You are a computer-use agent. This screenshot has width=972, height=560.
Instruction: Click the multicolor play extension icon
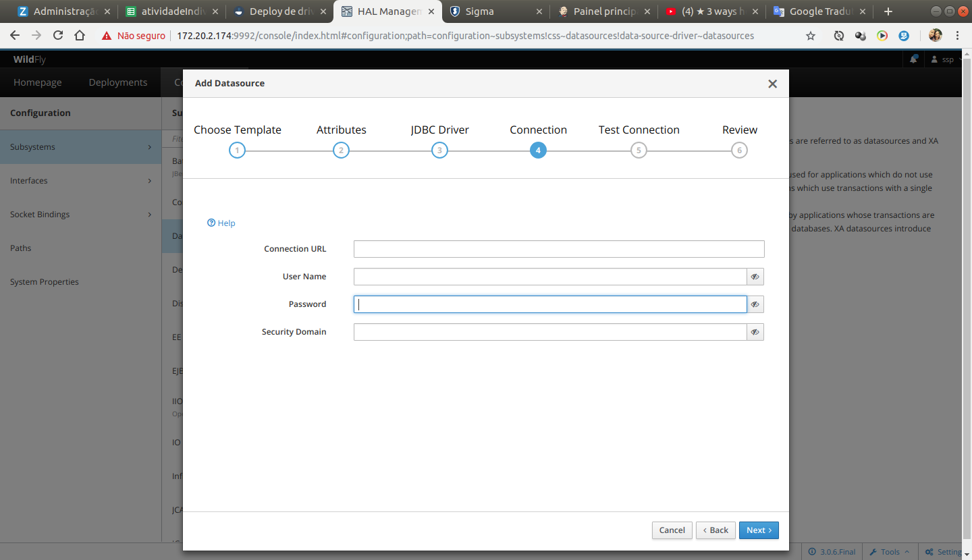[x=882, y=36]
